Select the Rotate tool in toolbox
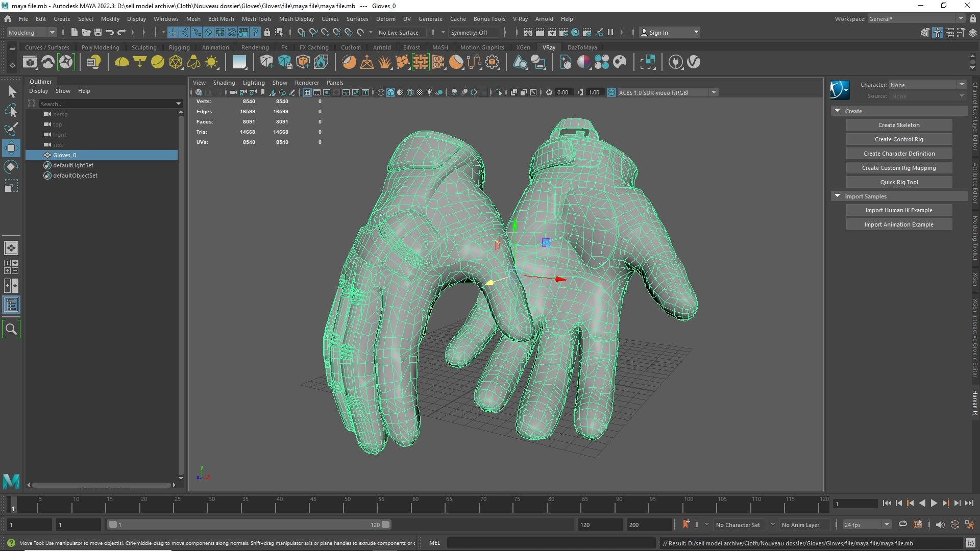The image size is (980, 551). pyautogui.click(x=11, y=167)
